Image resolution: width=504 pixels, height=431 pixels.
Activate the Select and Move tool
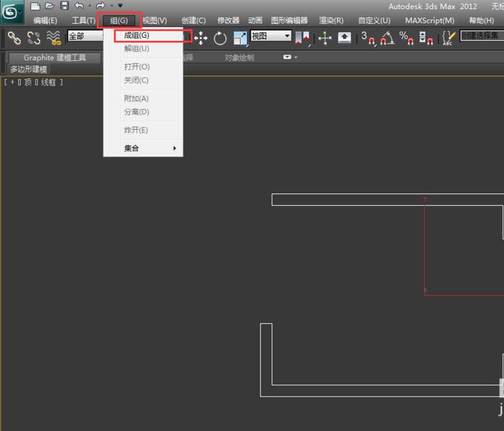[x=201, y=38]
